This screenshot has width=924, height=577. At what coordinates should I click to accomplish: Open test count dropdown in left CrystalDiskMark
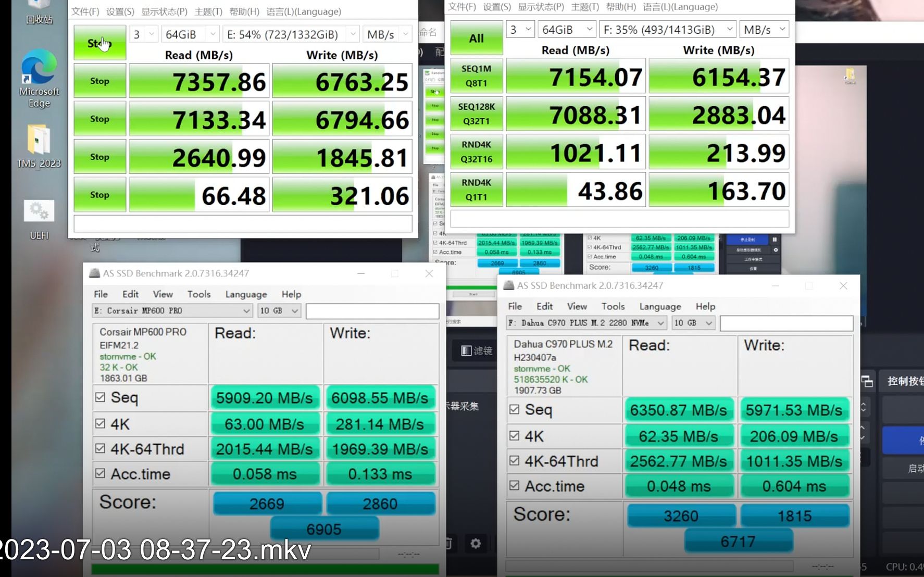143,34
